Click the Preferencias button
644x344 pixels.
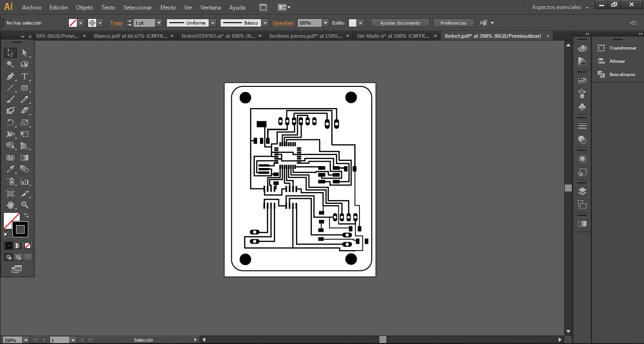(x=453, y=23)
